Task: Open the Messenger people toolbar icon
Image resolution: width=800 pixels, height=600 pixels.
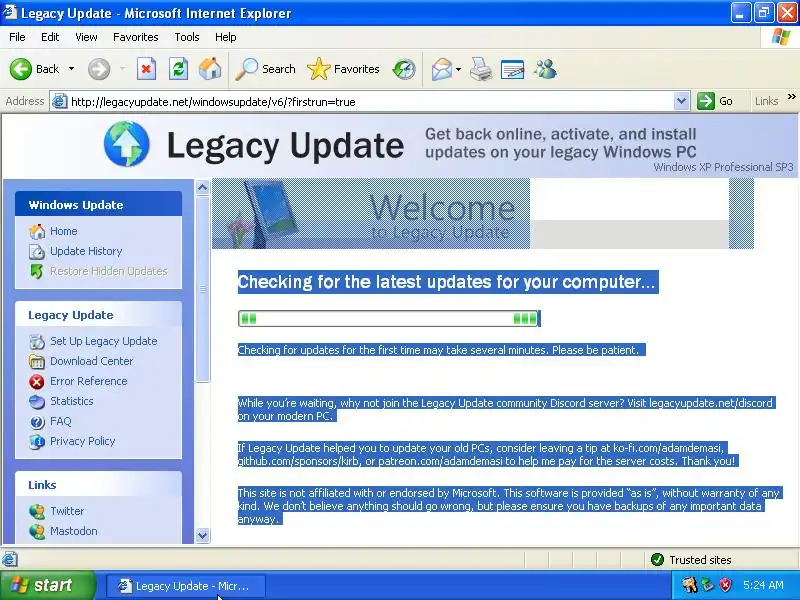Action: point(545,69)
